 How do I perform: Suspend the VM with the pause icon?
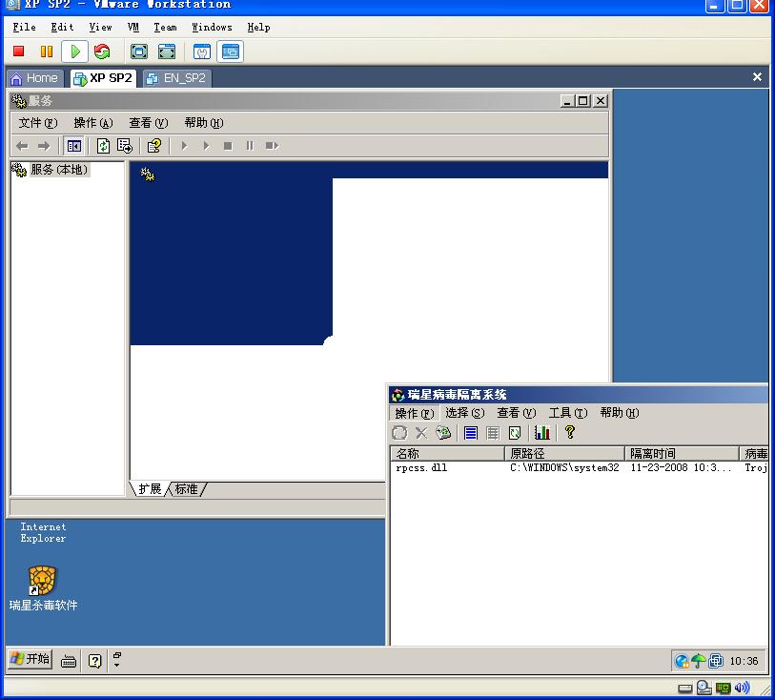coord(47,51)
